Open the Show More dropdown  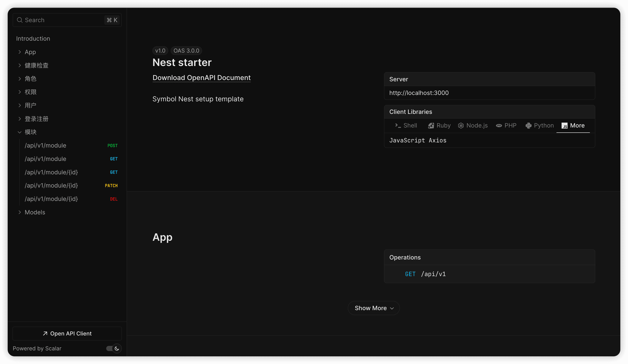click(x=374, y=308)
